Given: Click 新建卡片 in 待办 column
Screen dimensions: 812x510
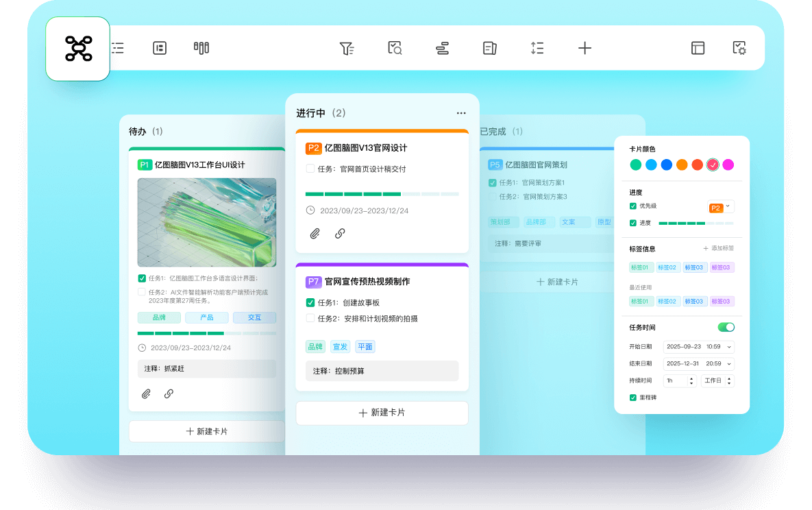Looking at the screenshot, I should (x=207, y=431).
